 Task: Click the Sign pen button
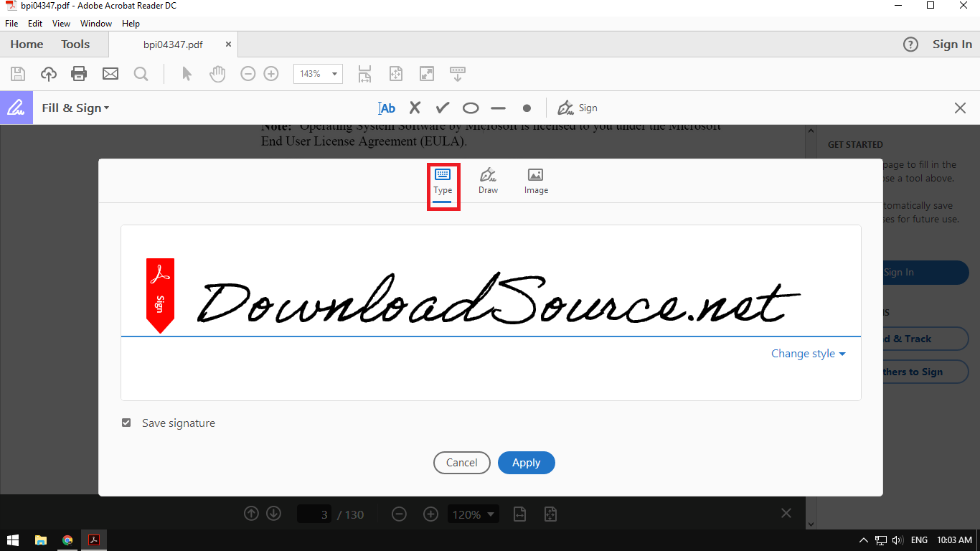578,108
